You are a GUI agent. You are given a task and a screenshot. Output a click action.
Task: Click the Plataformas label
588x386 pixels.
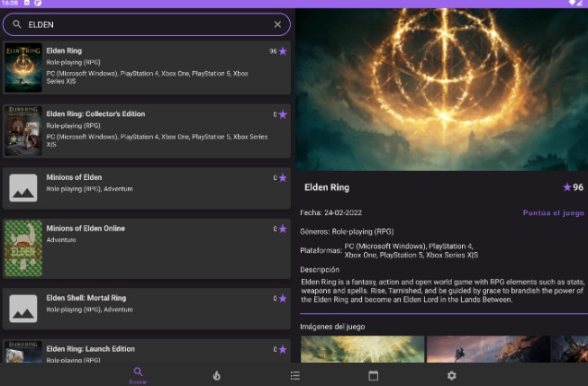point(321,250)
